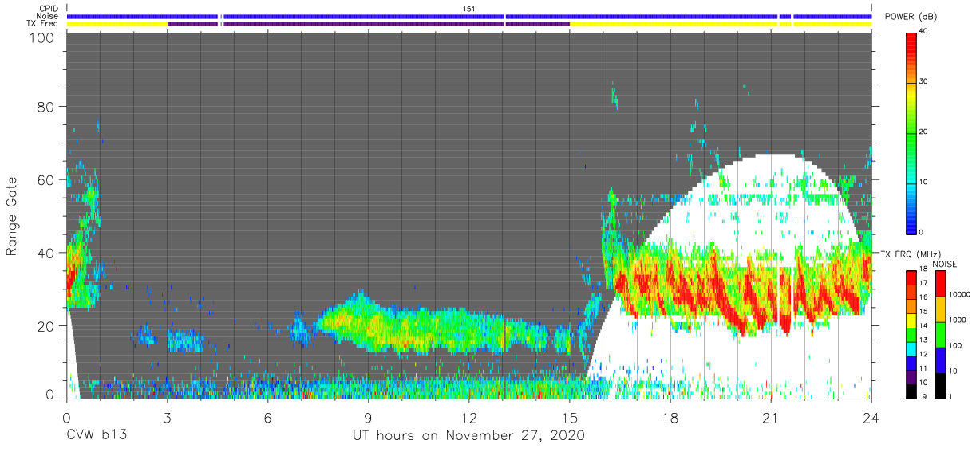Click the '12' hour tick label

point(469,417)
